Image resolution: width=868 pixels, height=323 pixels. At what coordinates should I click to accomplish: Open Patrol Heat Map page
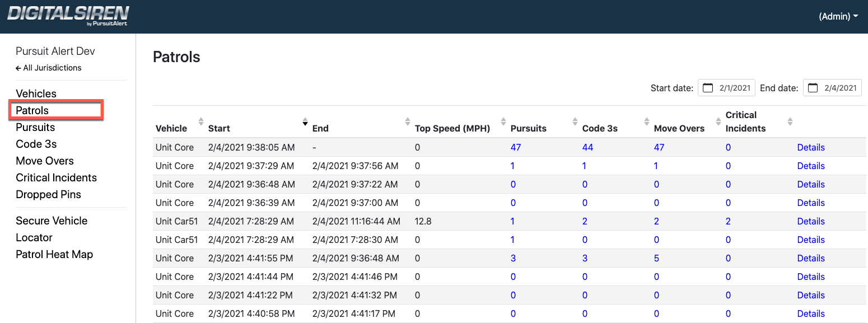pyautogui.click(x=54, y=254)
